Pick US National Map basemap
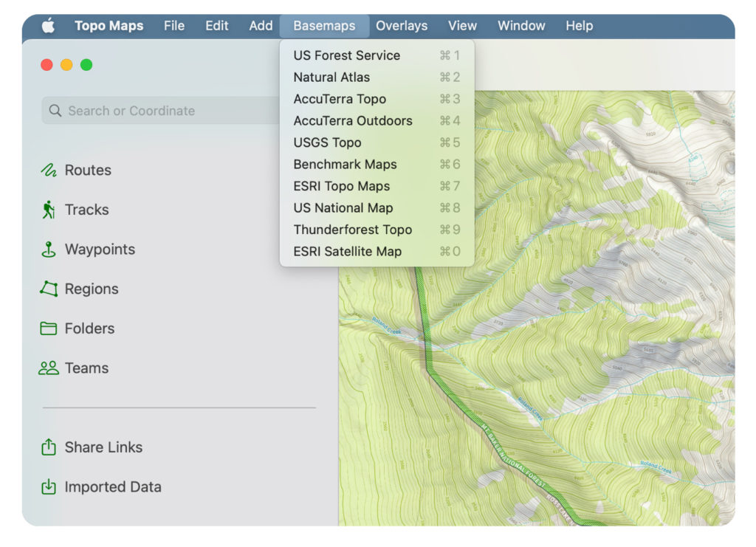 pos(377,207)
